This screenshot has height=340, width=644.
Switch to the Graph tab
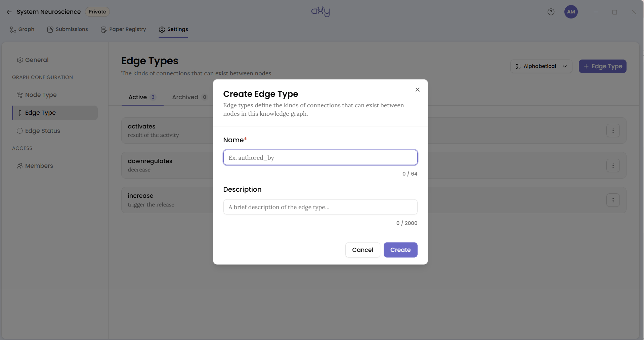coord(22,29)
